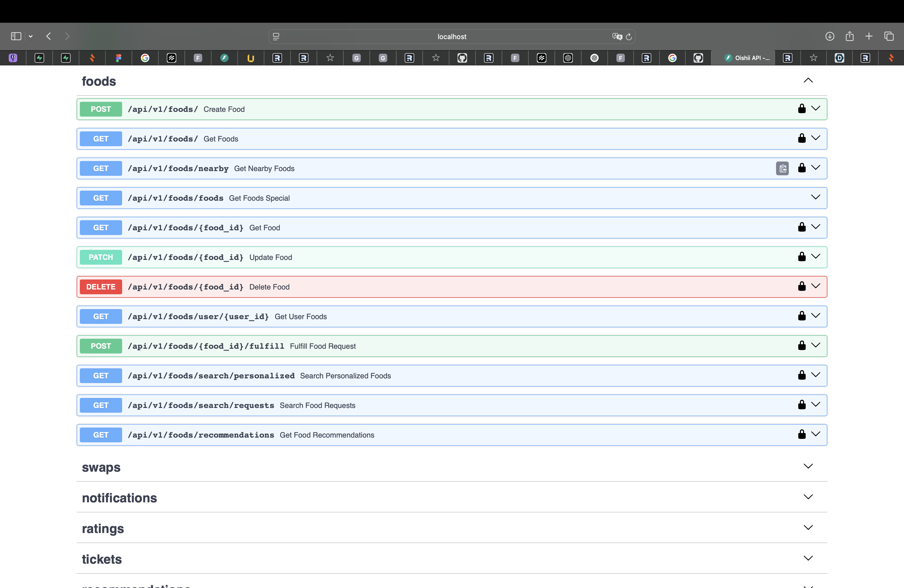This screenshot has width=904, height=588.
Task: Open a new browser tab
Action: tap(869, 36)
